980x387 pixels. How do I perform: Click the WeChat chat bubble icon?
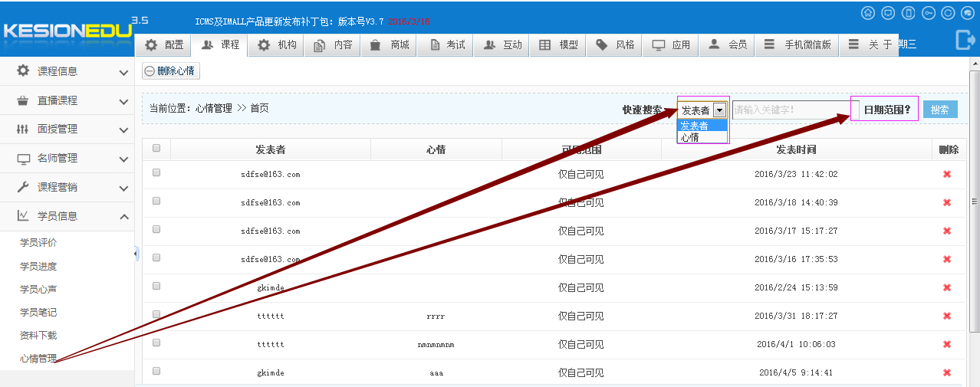pos(968,13)
